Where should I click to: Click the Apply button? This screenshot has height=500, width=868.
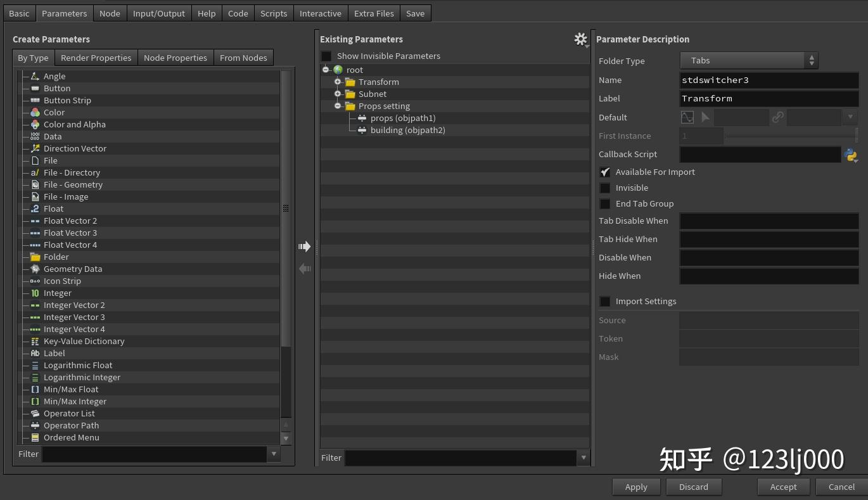pos(636,487)
